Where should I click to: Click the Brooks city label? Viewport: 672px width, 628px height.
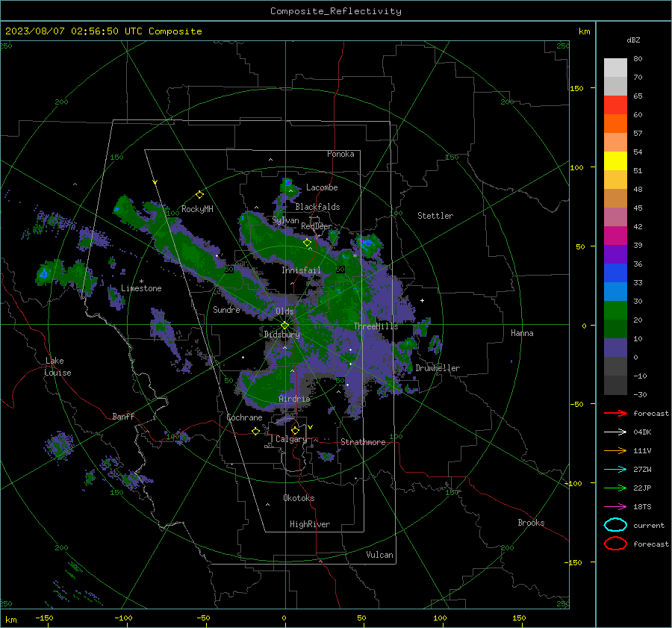point(531,523)
